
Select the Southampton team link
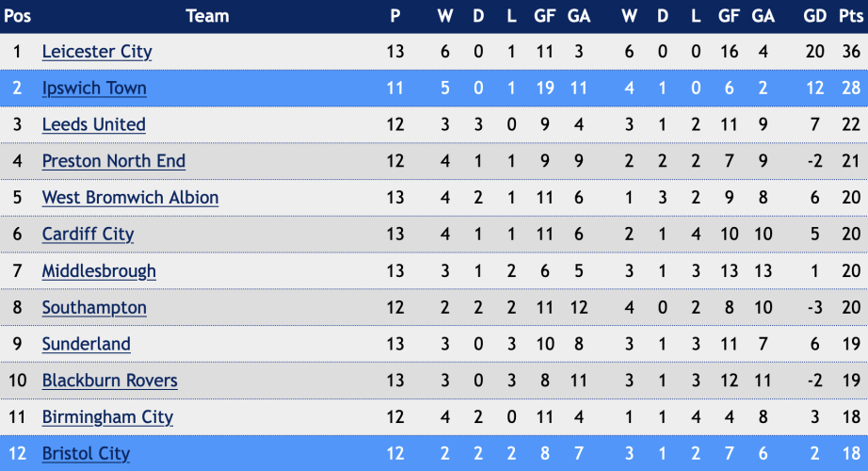94,307
